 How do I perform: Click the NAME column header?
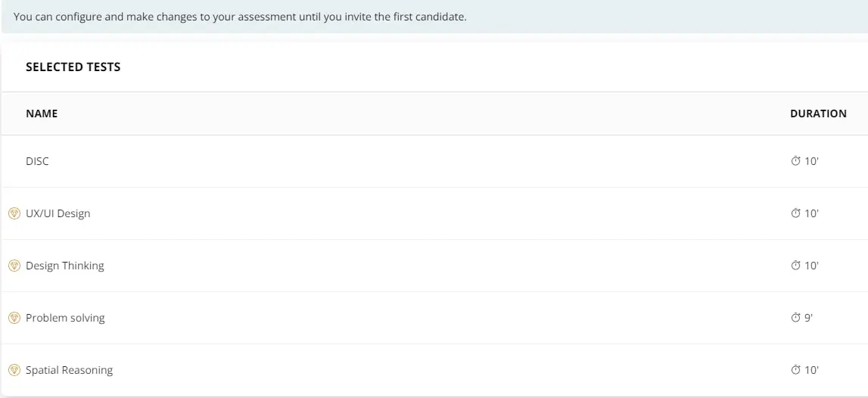42,113
